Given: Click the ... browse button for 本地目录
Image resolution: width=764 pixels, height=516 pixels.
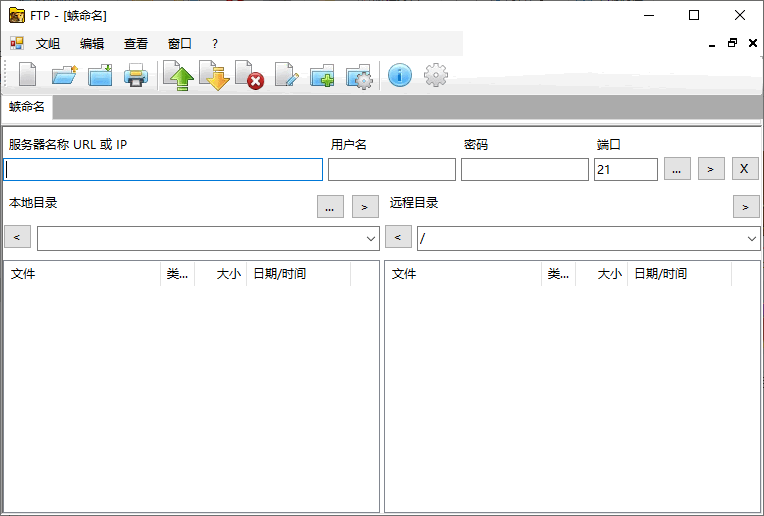Looking at the screenshot, I should [x=330, y=207].
